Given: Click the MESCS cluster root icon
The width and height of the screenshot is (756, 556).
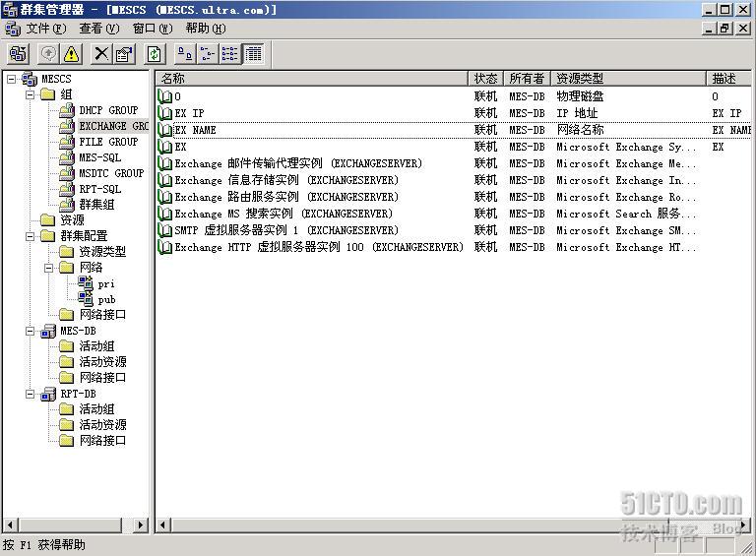Looking at the screenshot, I should pyautogui.click(x=30, y=79).
